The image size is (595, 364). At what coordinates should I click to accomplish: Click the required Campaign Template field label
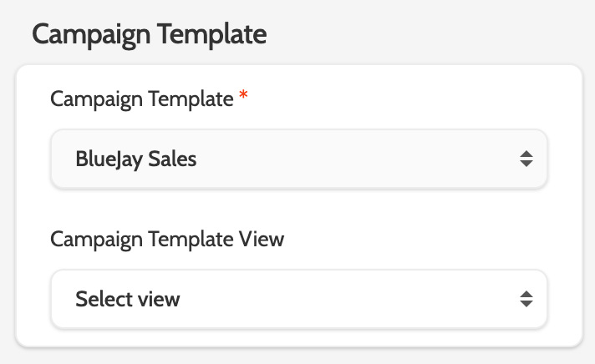tap(141, 99)
